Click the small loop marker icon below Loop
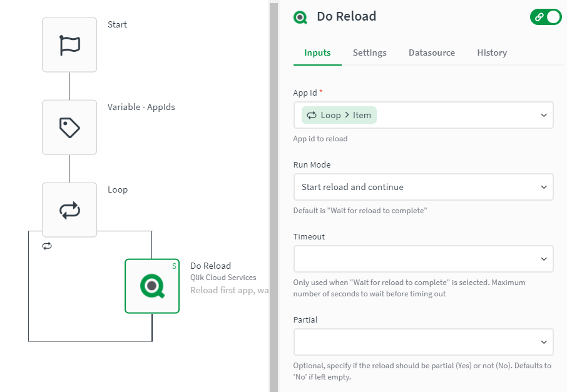567x392 pixels. click(47, 246)
